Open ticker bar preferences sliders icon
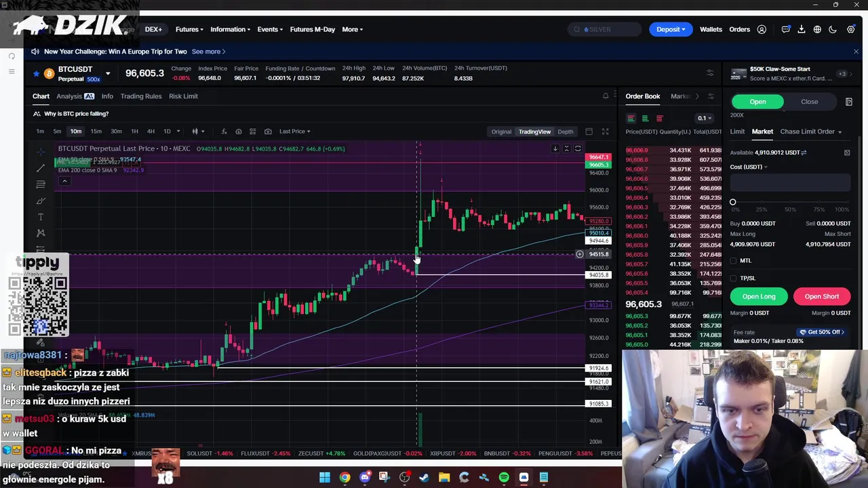Viewport: 868px width, 488px height. pos(710,73)
